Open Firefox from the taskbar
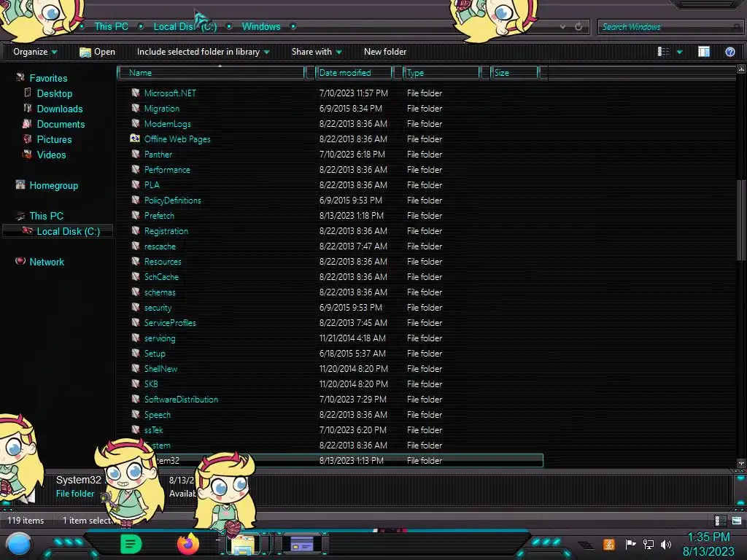 188,544
